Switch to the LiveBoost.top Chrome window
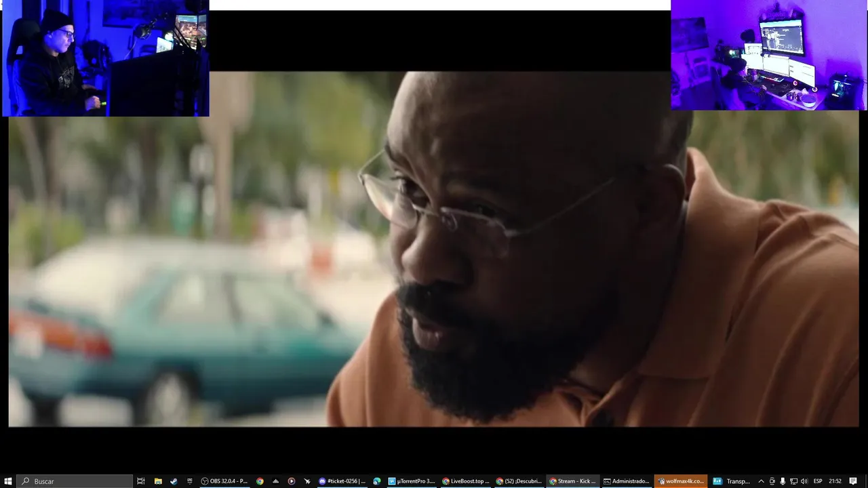Viewport: 868px width, 488px height. coord(466,481)
